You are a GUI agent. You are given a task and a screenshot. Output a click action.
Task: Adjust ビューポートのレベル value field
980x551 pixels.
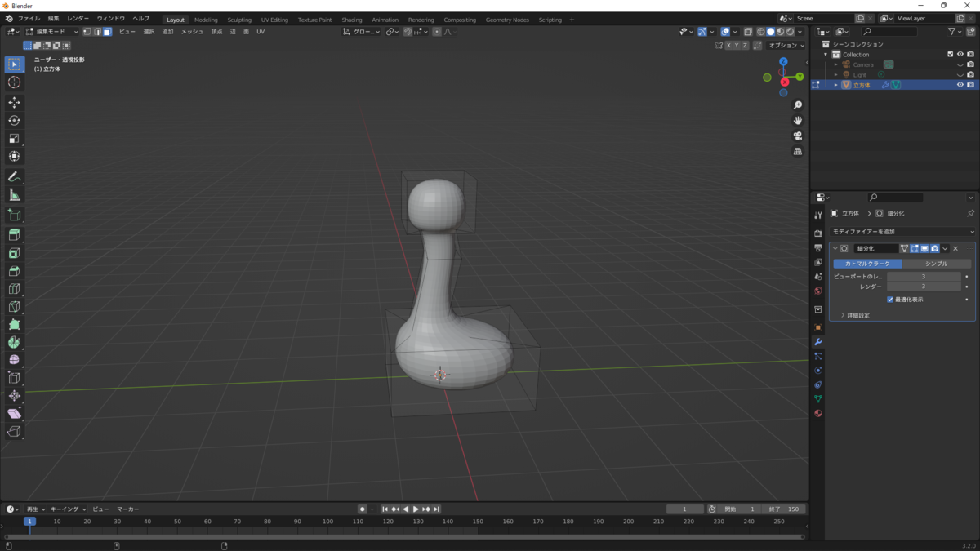924,277
